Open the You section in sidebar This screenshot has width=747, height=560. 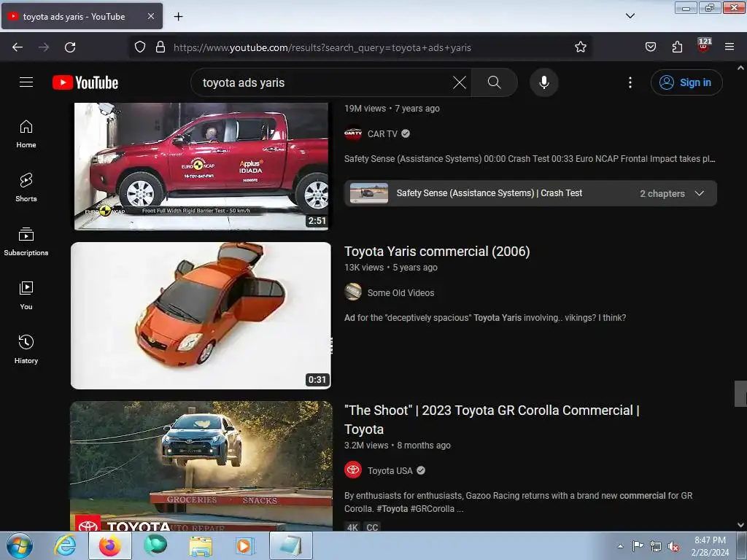pos(26,296)
